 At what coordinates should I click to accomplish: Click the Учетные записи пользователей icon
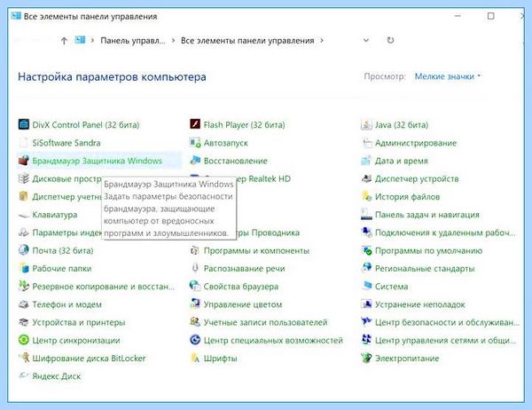[195, 322]
